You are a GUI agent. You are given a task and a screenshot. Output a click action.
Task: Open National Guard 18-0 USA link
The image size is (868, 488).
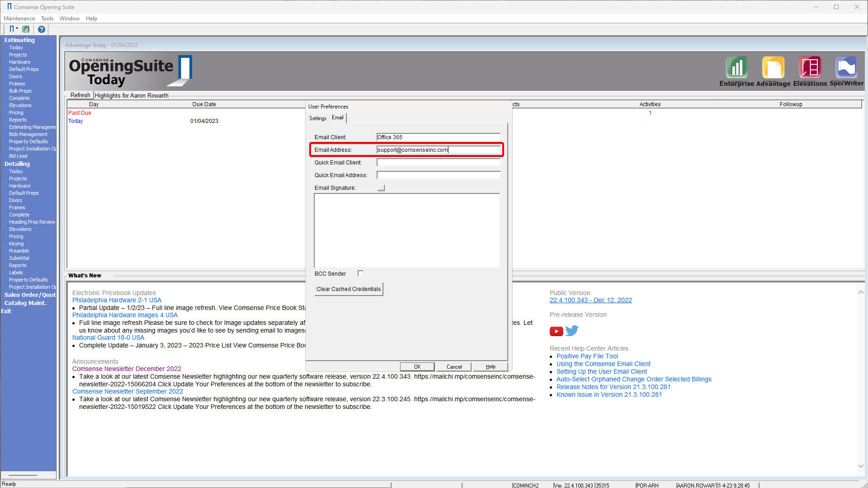point(108,338)
